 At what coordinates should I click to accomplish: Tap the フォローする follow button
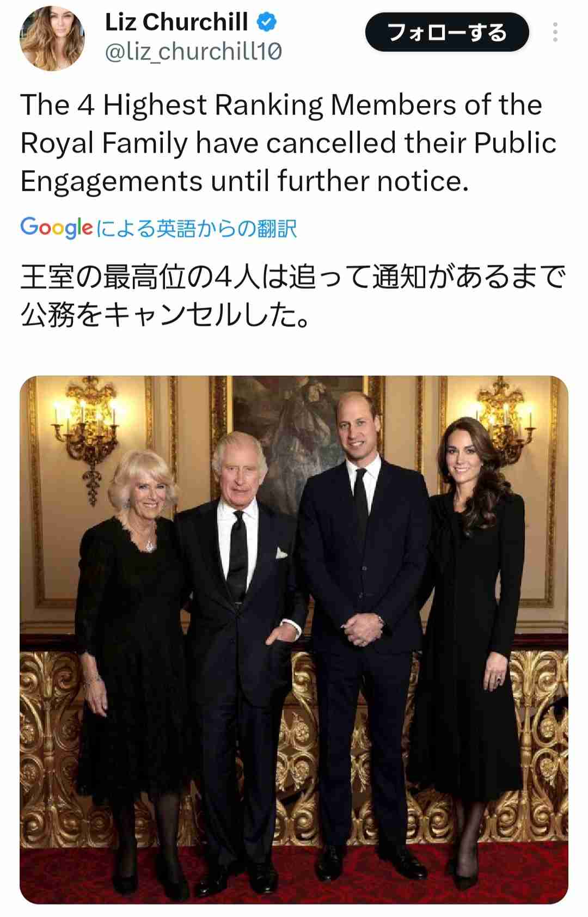[x=447, y=32]
